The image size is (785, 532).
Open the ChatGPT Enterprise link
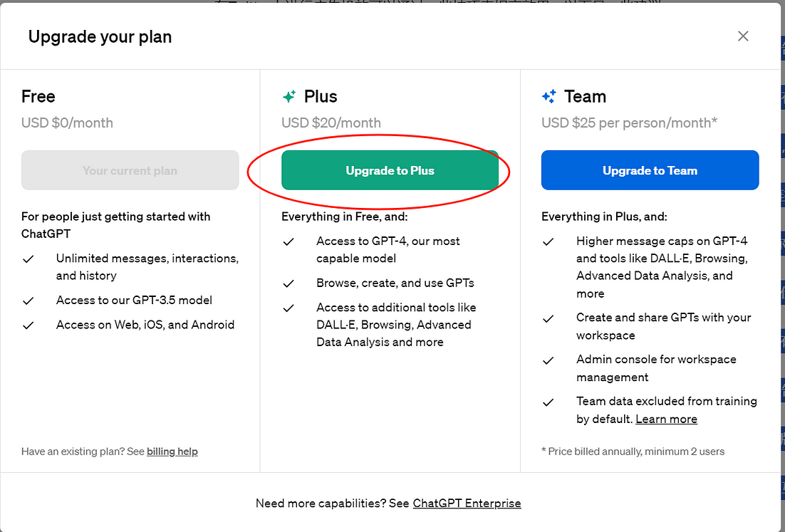click(x=467, y=503)
